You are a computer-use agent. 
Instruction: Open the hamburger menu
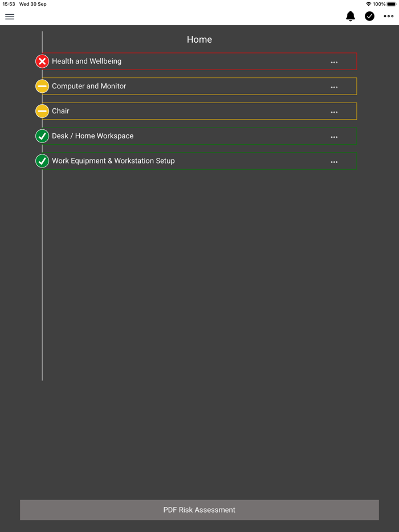point(10,17)
